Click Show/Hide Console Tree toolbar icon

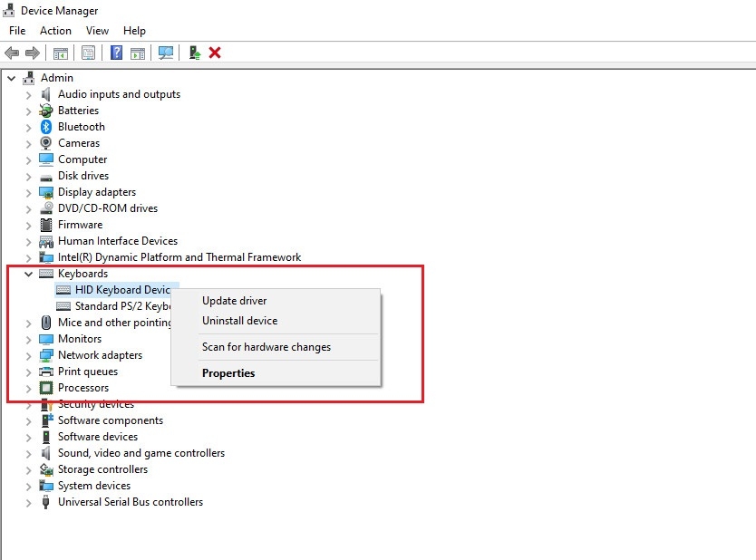click(x=60, y=53)
